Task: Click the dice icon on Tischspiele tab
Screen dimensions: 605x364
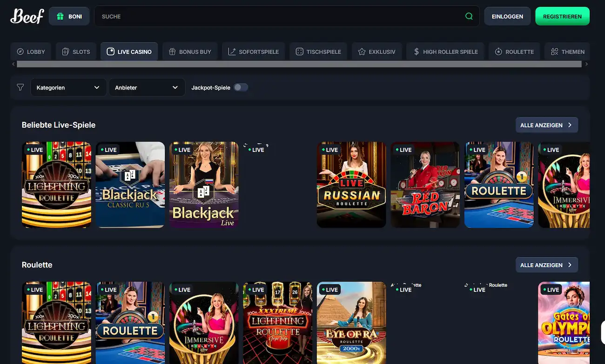Action: (299, 52)
